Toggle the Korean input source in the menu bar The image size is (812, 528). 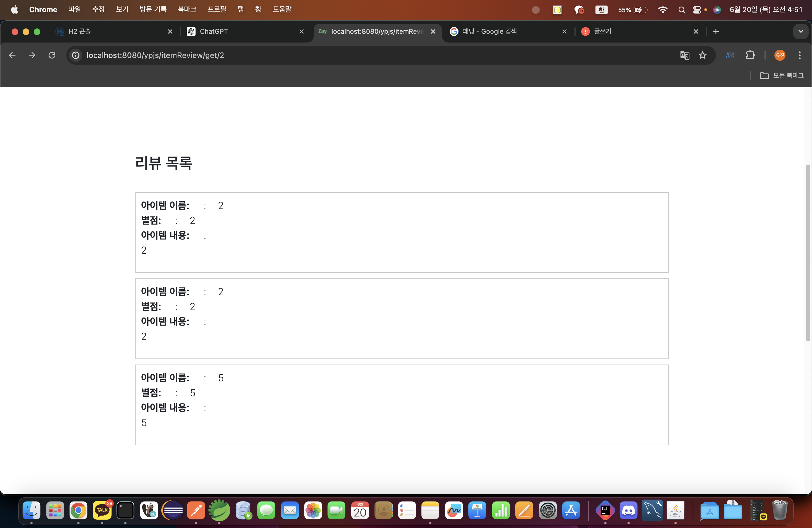pyautogui.click(x=601, y=10)
